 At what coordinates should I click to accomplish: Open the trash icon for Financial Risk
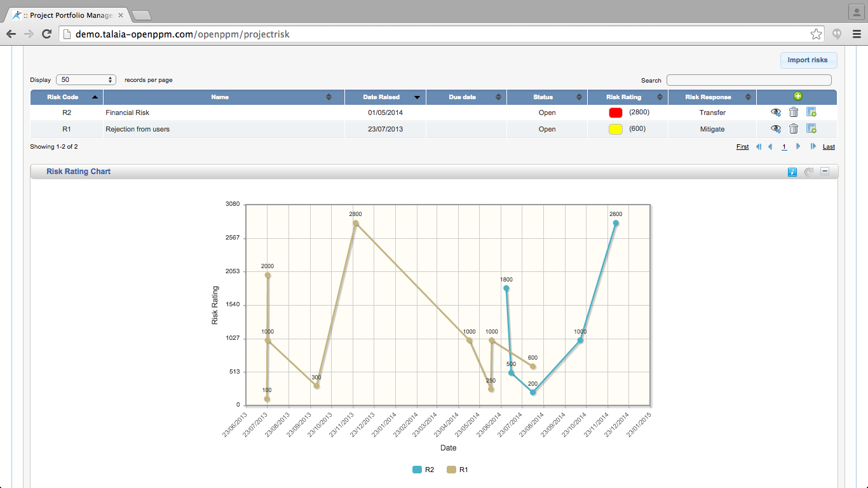pyautogui.click(x=793, y=112)
